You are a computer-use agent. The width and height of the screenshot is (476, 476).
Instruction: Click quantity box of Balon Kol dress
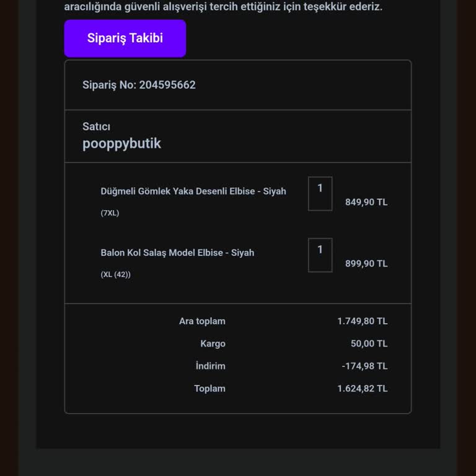(x=320, y=255)
